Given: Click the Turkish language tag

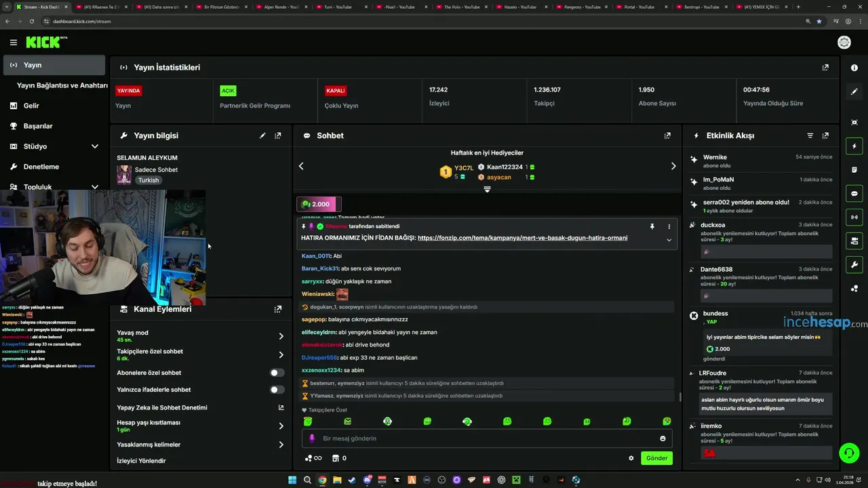Looking at the screenshot, I should click(149, 180).
